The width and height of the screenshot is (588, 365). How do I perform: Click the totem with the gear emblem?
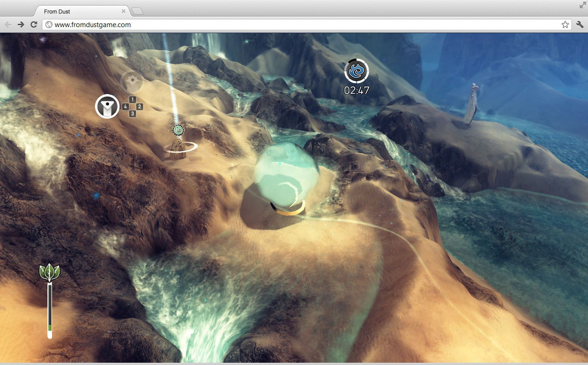178,142
